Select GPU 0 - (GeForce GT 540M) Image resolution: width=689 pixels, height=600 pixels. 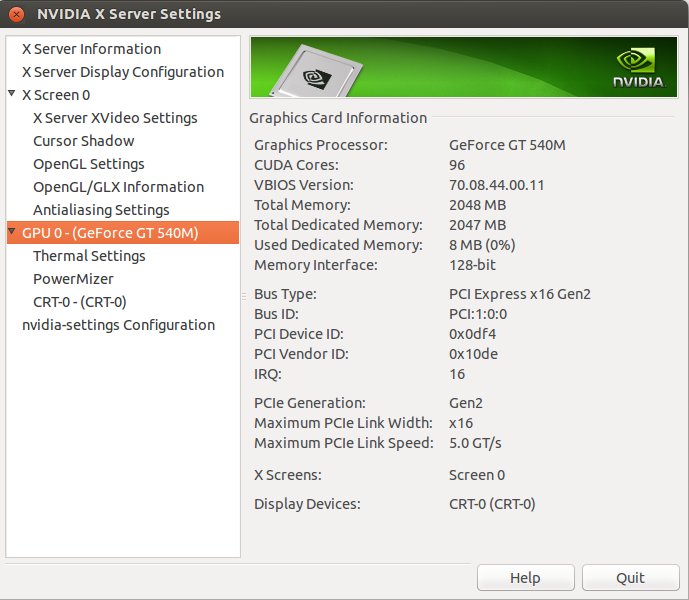pos(123,233)
